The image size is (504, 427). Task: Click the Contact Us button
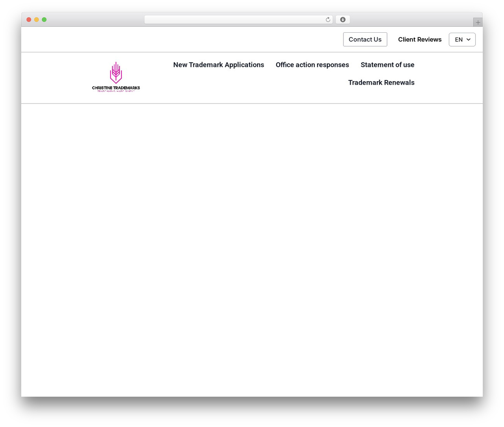pyautogui.click(x=365, y=39)
